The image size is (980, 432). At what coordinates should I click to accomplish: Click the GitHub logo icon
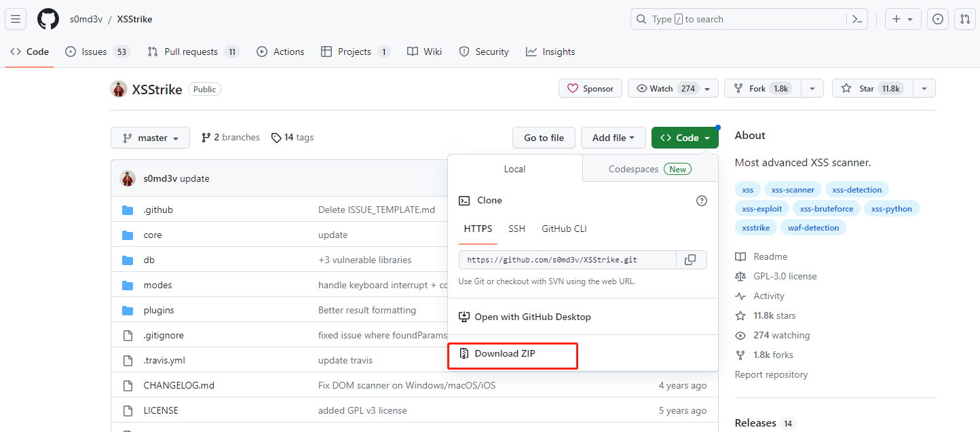[x=48, y=19]
